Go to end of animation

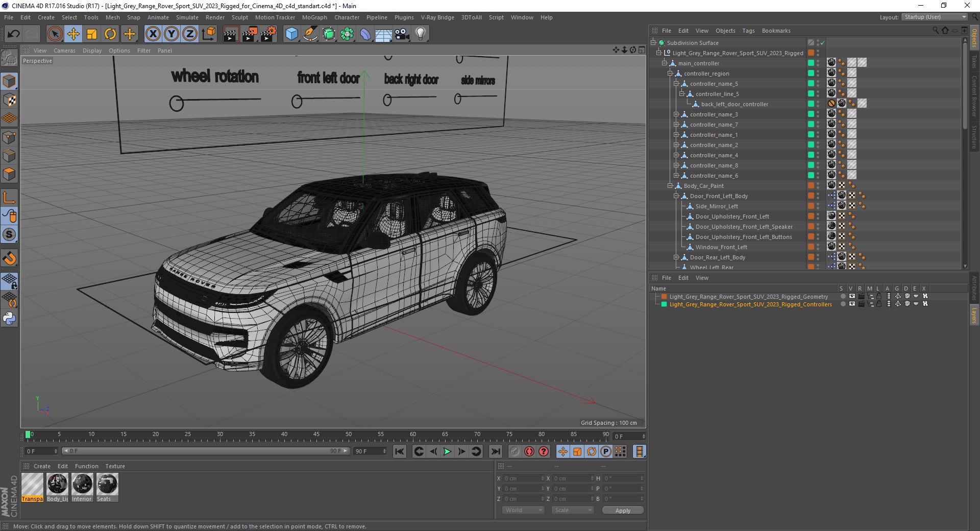(x=495, y=451)
